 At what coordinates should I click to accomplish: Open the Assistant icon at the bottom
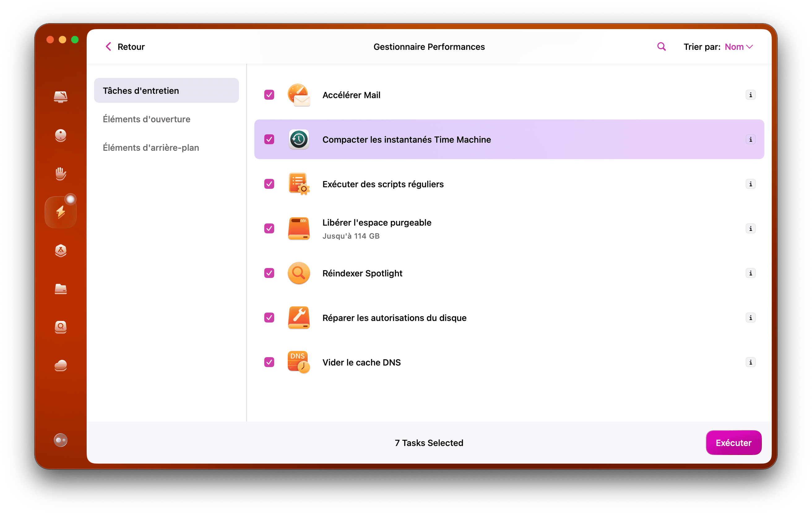[x=61, y=440]
